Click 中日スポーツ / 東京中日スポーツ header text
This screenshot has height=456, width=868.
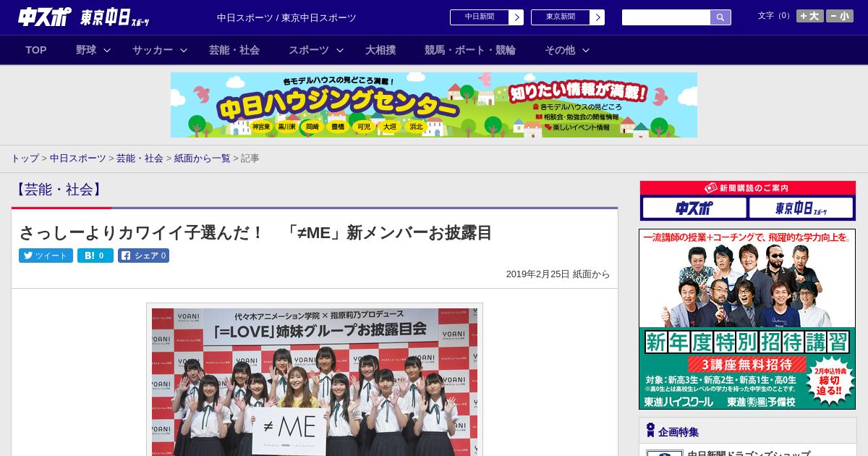286,17
